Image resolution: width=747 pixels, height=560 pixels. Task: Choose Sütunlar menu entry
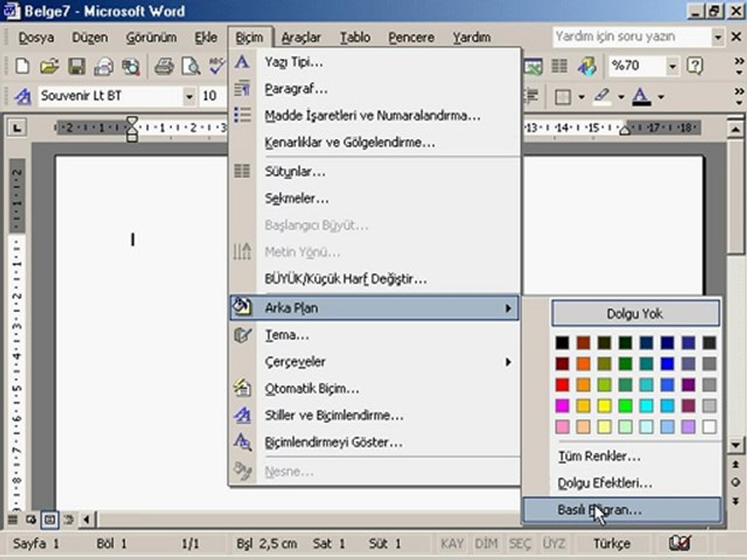374,171
